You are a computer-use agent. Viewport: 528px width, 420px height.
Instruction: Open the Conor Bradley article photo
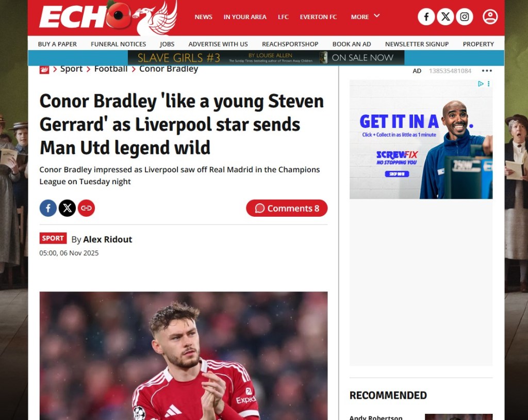point(184,356)
